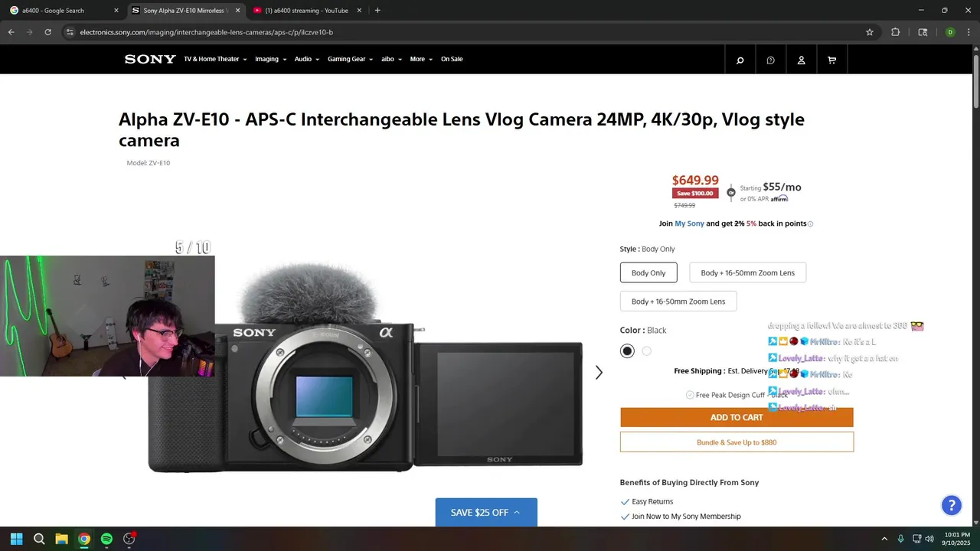View site information icon in address bar
The width and height of the screenshot is (980, 551).
70,32
